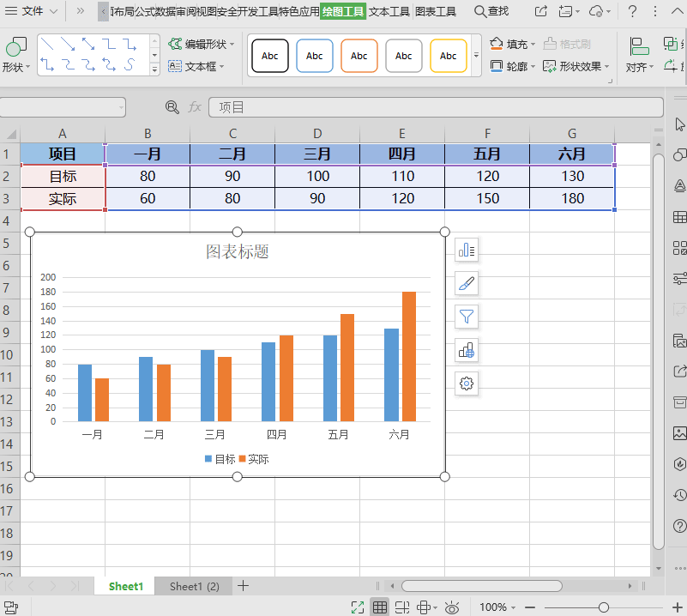Screen dimensions: 687x616
Task: Add a new sheet with plus button
Action: [x=244, y=586]
